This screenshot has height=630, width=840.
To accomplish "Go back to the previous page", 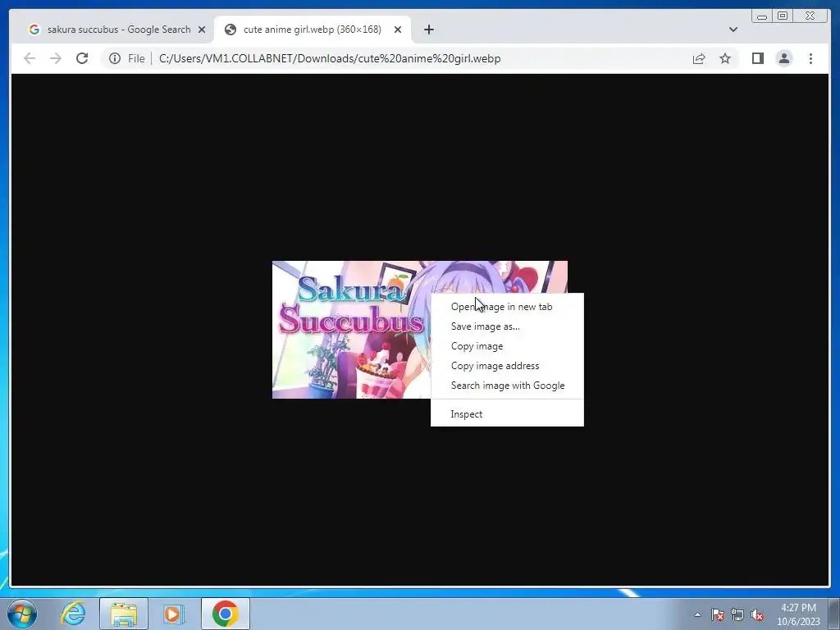I will (30, 58).
